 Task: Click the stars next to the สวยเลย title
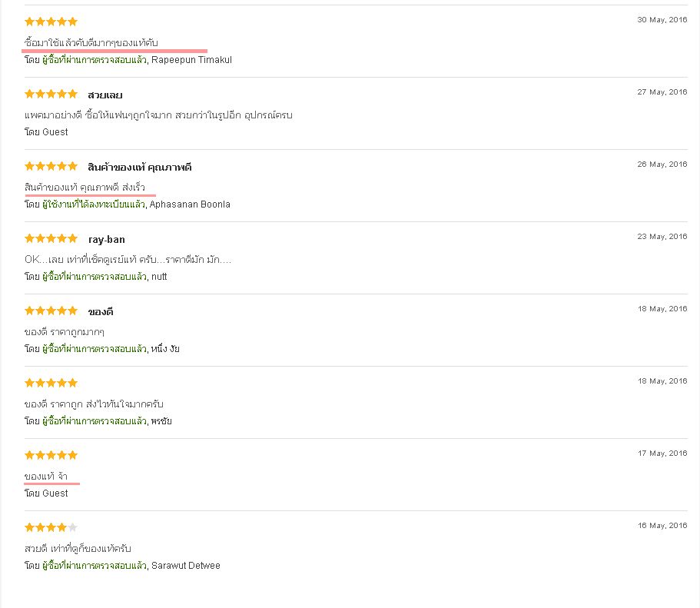pyautogui.click(x=51, y=94)
